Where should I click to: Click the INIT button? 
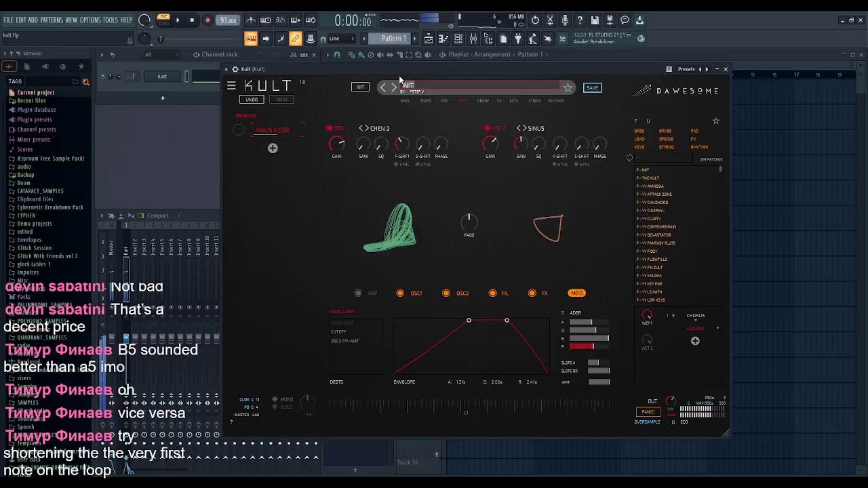point(360,87)
